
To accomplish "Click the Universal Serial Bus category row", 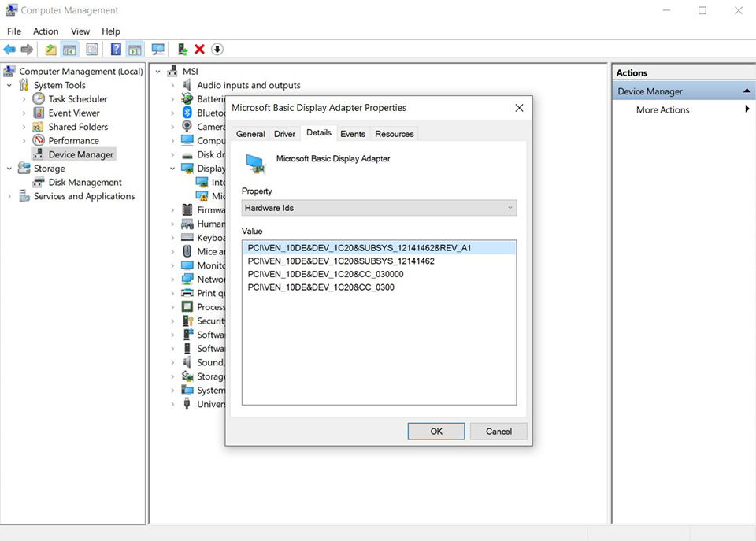I will [203, 404].
